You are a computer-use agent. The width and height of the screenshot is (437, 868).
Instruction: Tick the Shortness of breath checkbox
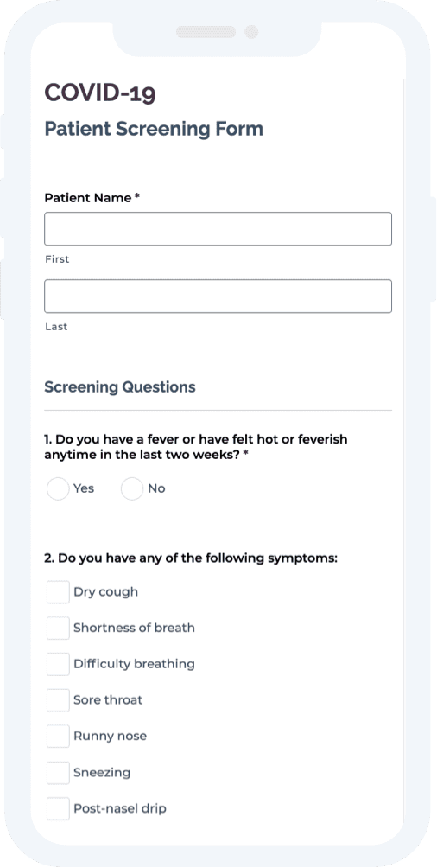click(x=58, y=628)
